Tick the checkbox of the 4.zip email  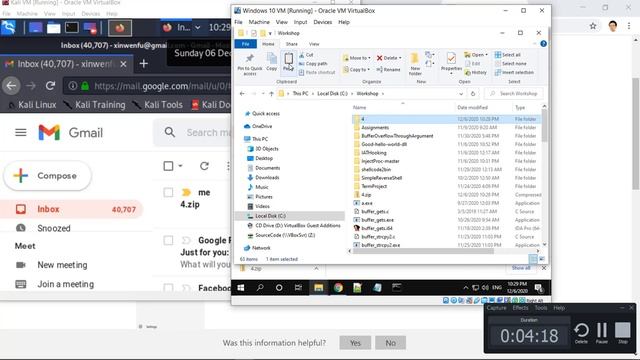pos(168,192)
